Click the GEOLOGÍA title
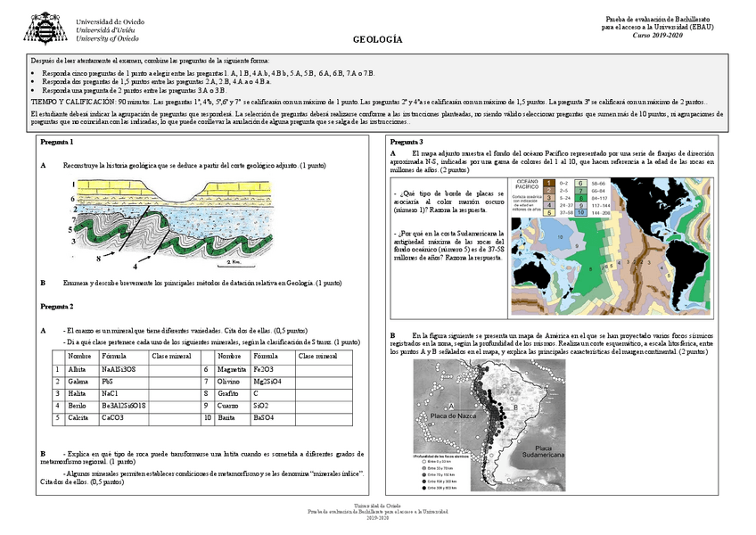This screenshot has width=756, height=535. [x=377, y=38]
